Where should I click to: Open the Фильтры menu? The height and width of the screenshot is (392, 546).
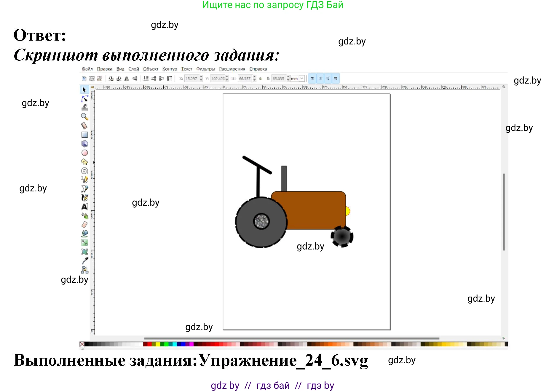[x=205, y=69]
